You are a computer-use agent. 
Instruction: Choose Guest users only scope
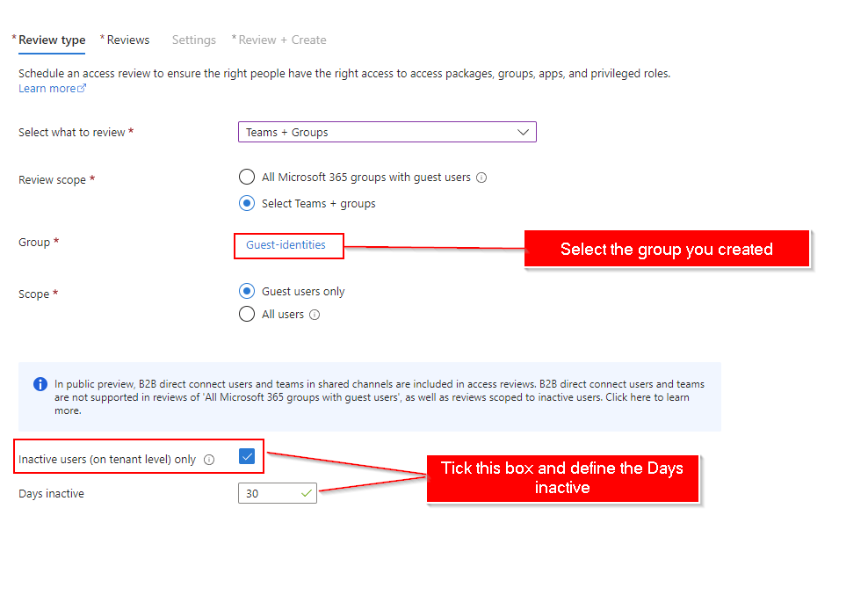[247, 291]
